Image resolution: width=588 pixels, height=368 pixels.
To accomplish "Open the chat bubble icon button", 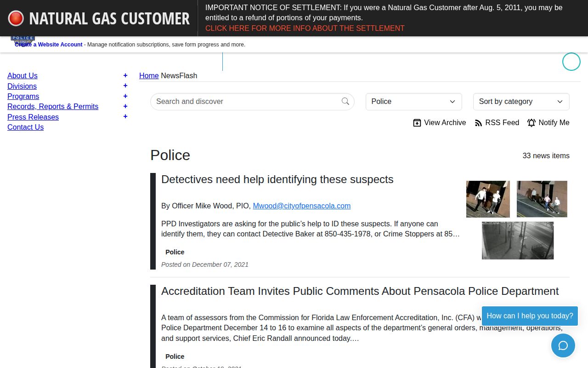I will [563, 345].
